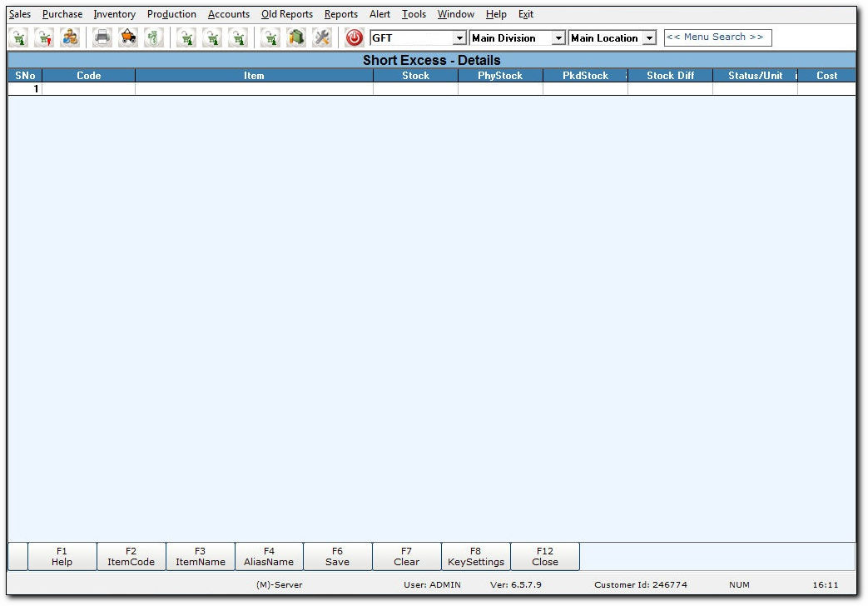Click the 'Customer Id: 246774' status text
868x606 pixels.
click(641, 584)
